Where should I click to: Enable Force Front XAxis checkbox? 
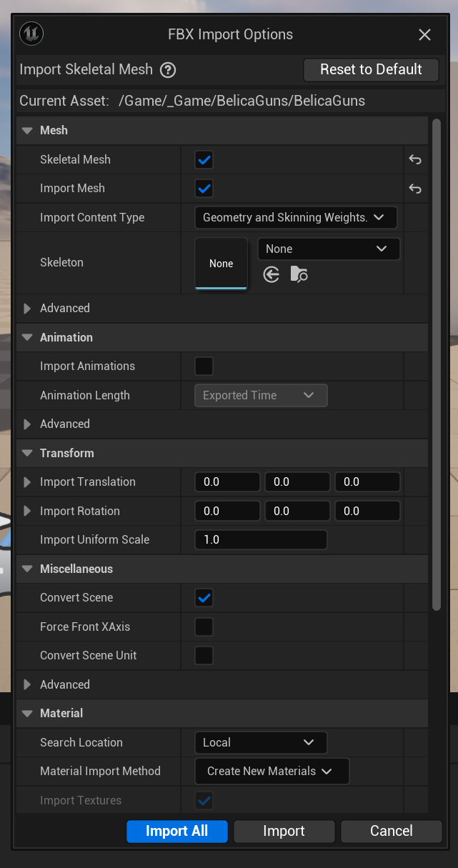(x=204, y=627)
